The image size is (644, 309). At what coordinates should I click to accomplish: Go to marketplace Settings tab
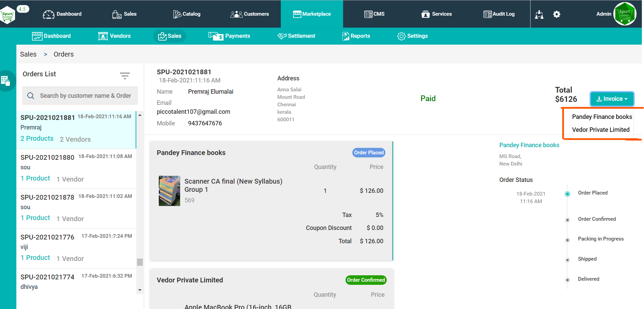point(412,36)
